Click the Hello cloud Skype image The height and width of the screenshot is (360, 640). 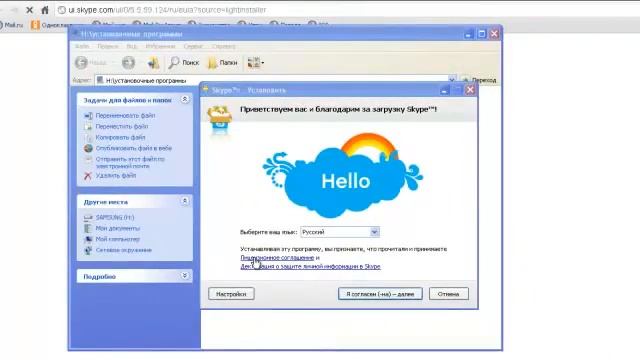tap(343, 176)
